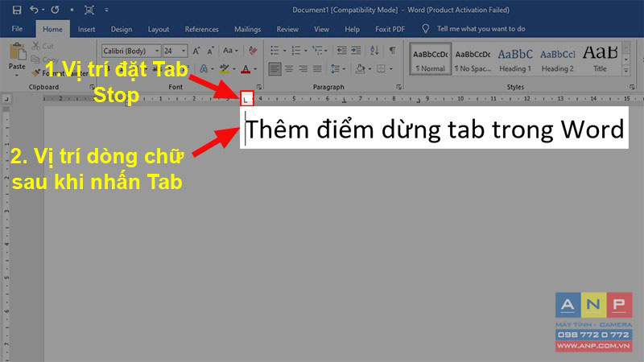The image size is (644, 362).
Task: Apply borders icon
Action: pos(381,69)
